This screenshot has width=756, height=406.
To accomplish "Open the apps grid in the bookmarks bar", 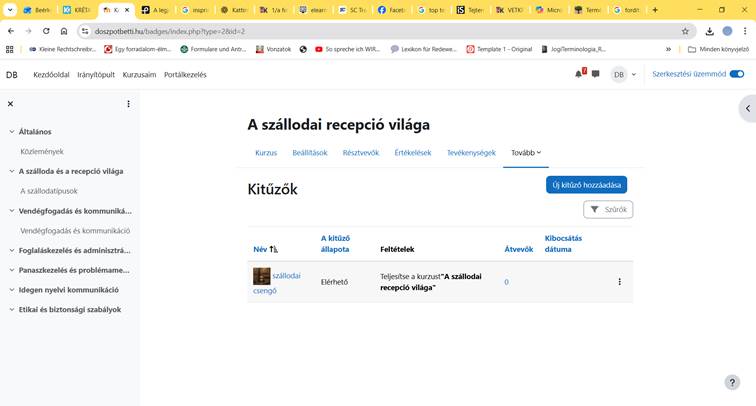I will tap(10, 49).
